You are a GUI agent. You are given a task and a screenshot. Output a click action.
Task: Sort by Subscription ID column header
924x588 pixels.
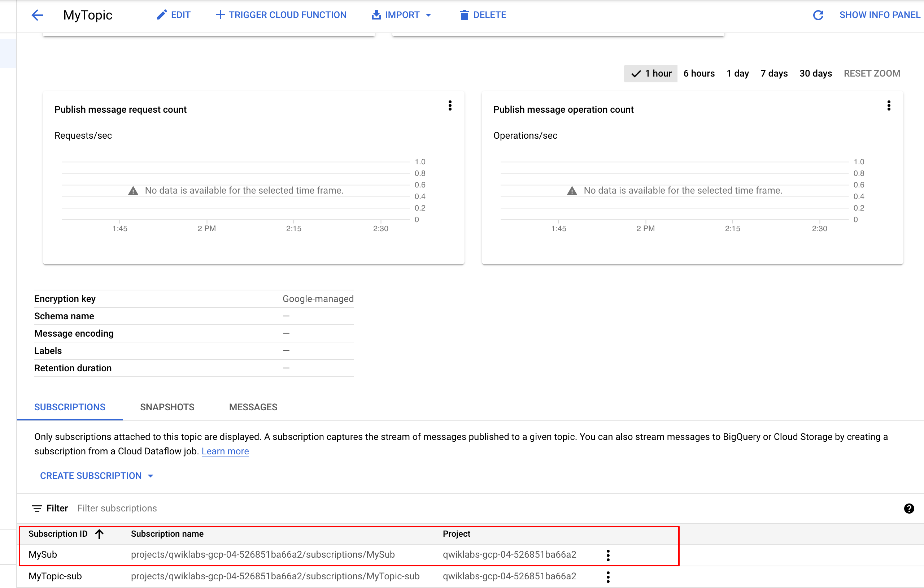click(x=66, y=534)
